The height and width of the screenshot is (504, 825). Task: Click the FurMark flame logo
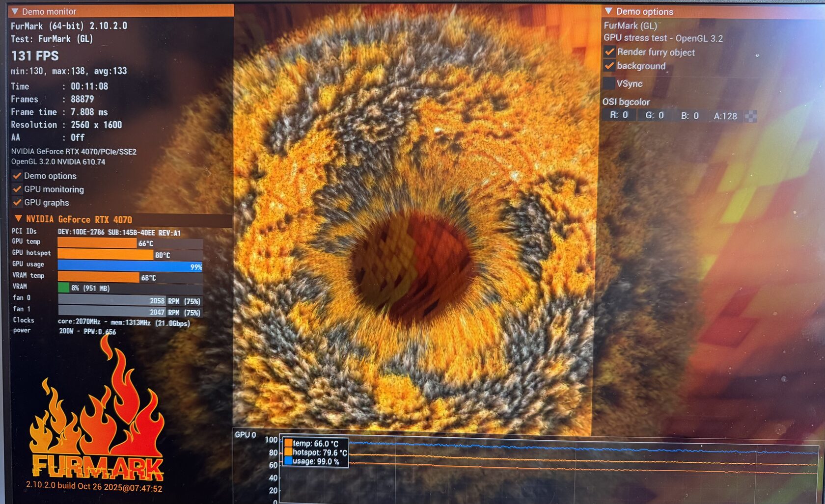[97, 407]
